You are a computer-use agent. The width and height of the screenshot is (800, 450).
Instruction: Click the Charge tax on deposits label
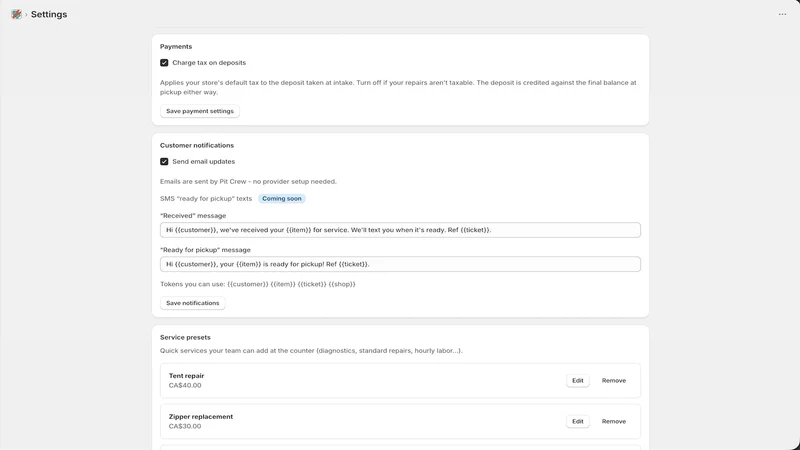tap(209, 63)
